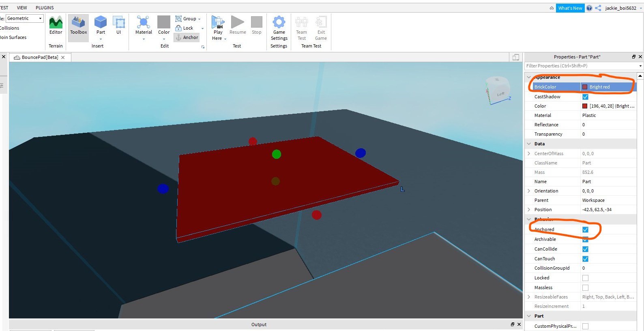The width and height of the screenshot is (644, 331).
Task: Switch to the BouncePad[Beta] document tab
Action: pos(40,58)
